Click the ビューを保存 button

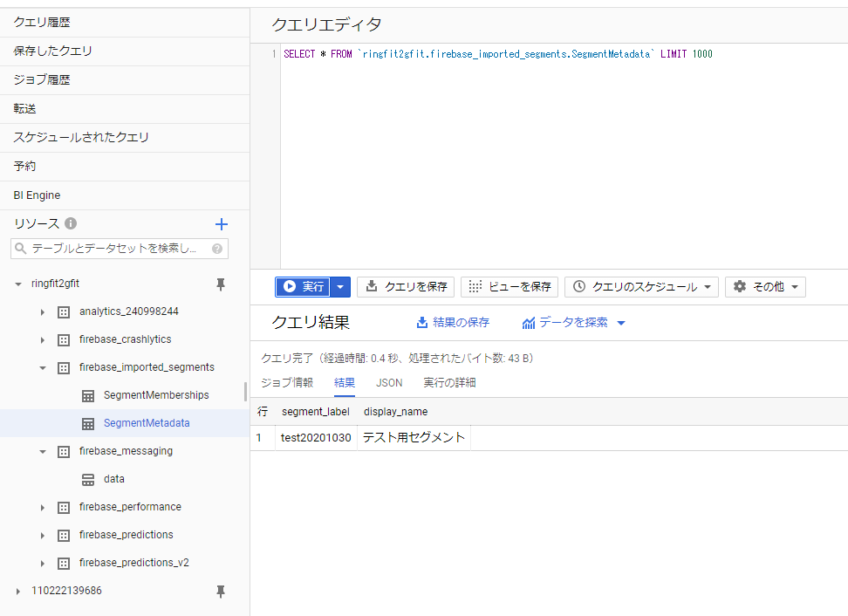pyautogui.click(x=509, y=287)
